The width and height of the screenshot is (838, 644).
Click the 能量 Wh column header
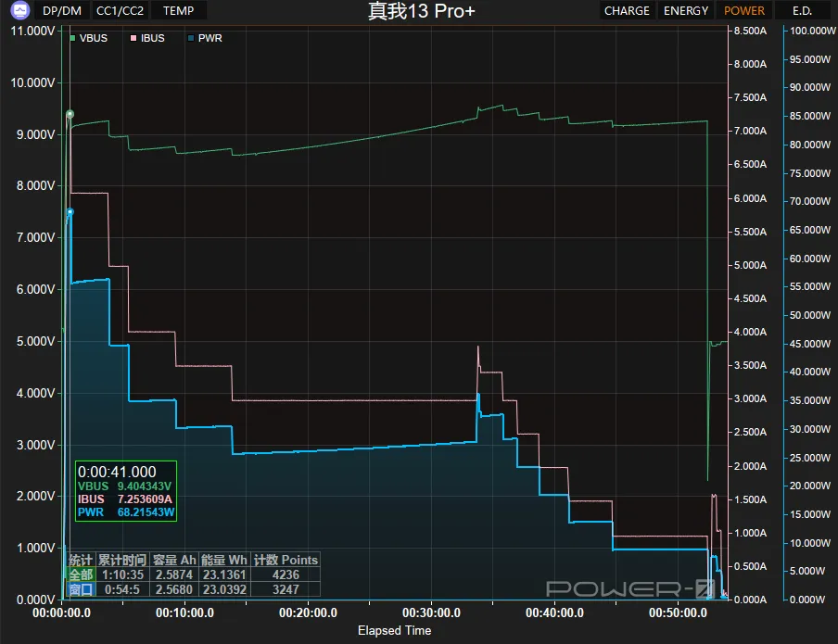point(223,560)
